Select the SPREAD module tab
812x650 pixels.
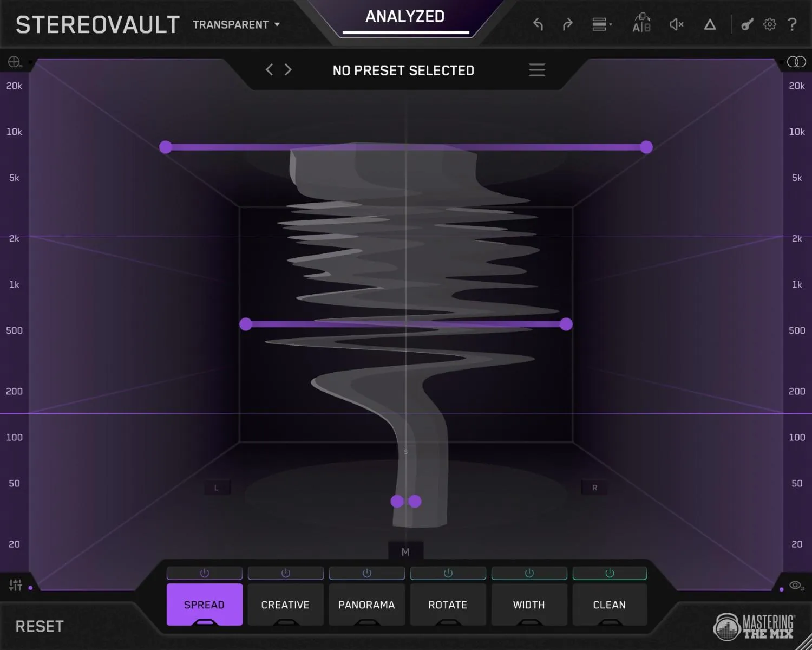coord(205,604)
